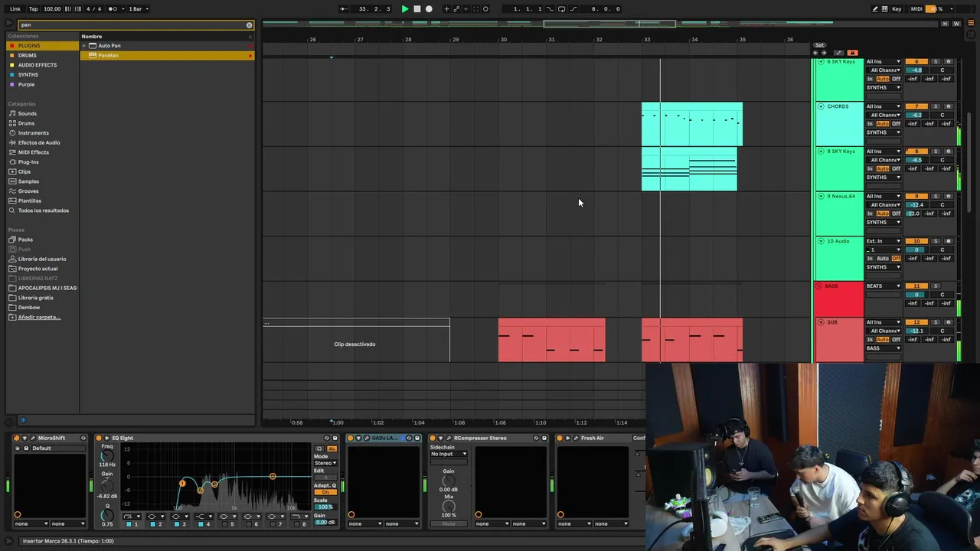Open SUB track output BASS dropdown
This screenshot has width=980, height=551.
tap(884, 348)
